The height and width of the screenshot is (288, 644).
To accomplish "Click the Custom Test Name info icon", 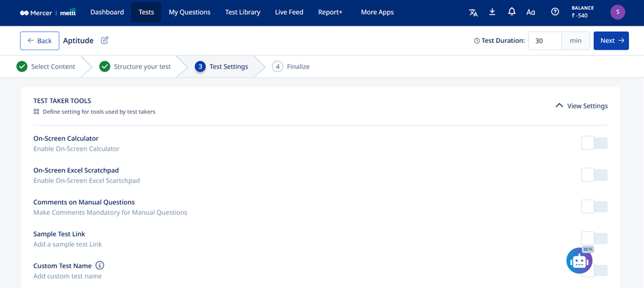I will [x=100, y=266].
